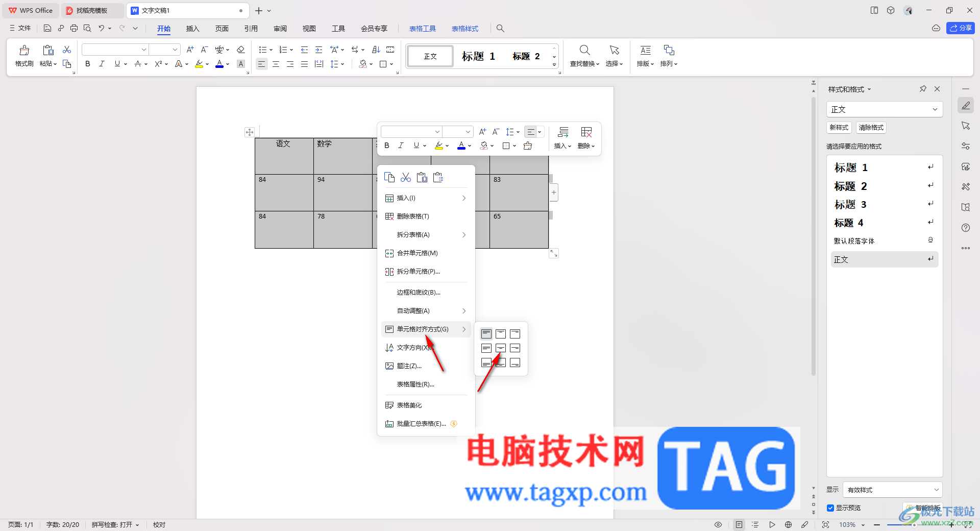Open the 正文 style dropdown in styles panel
Viewport: 980px width, 531px height.
(x=935, y=109)
